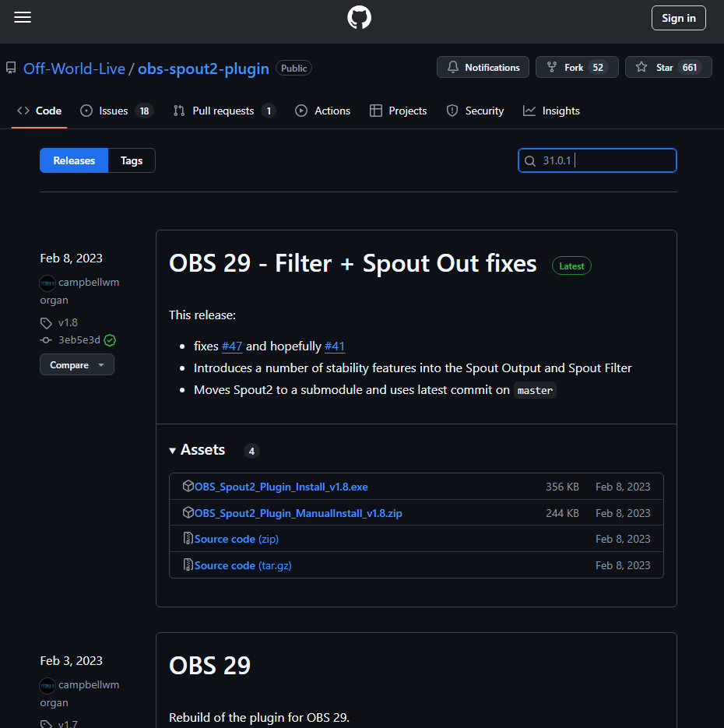Click the Sign in button
Image resolution: width=724 pixels, height=728 pixels.
pyautogui.click(x=679, y=18)
